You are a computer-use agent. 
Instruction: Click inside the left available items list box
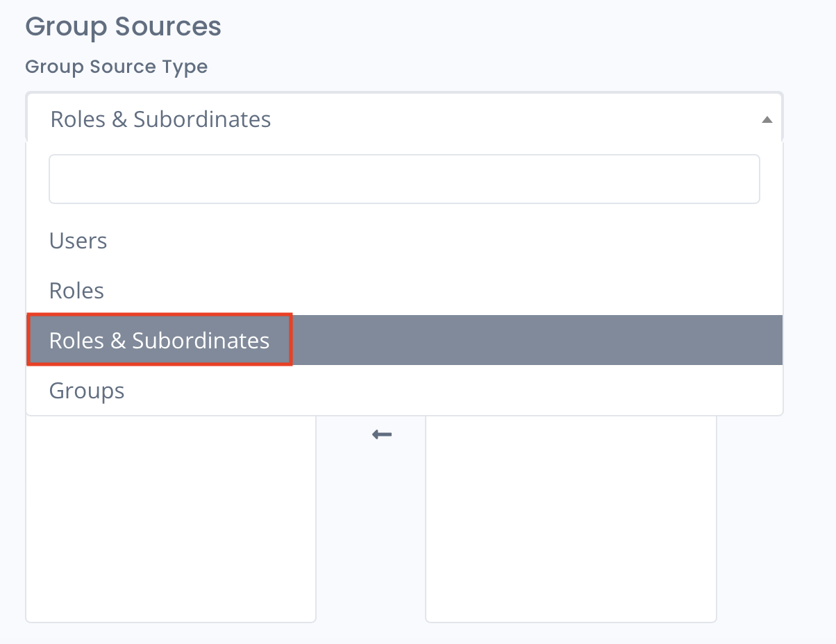coord(171,518)
